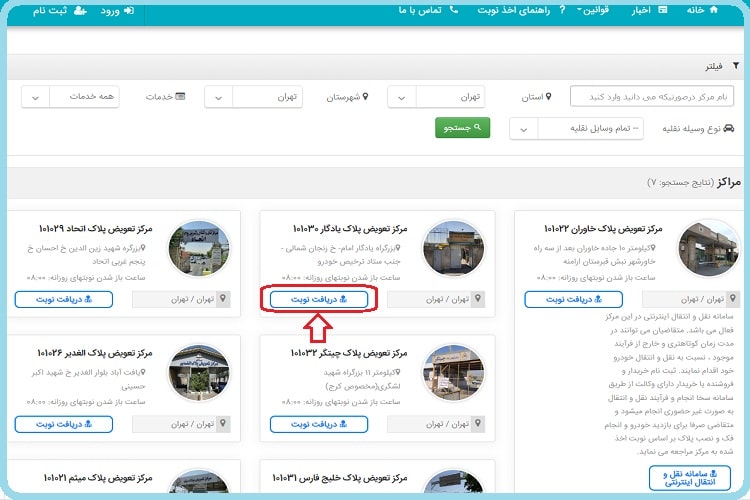Viewport: 750px width, 500px height.
Task: Click دریافت نوبت for چیتگر center
Action: (x=319, y=424)
